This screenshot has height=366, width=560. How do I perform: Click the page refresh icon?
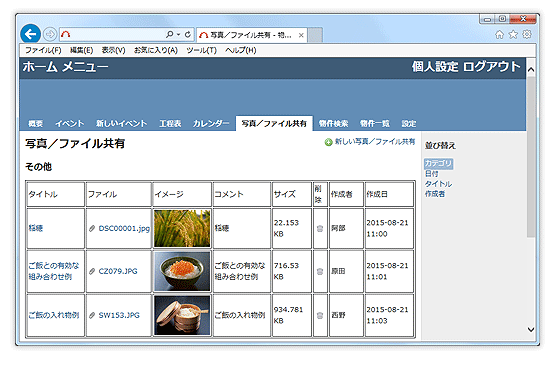[188, 35]
